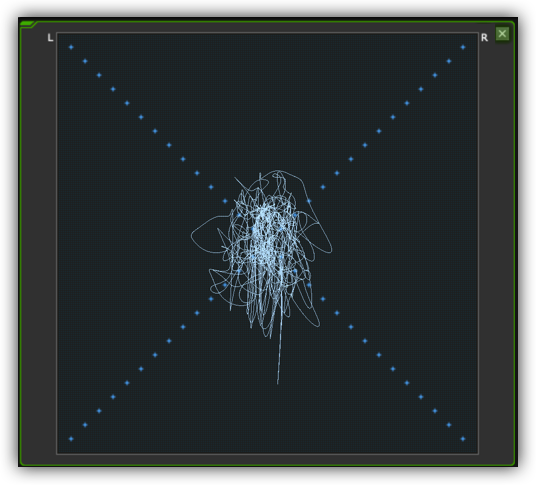Click the R channel label

point(484,38)
